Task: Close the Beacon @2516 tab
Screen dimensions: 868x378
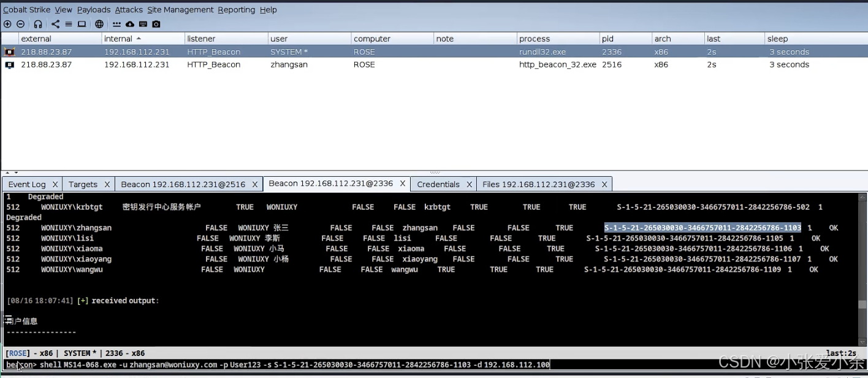Action: pos(254,184)
